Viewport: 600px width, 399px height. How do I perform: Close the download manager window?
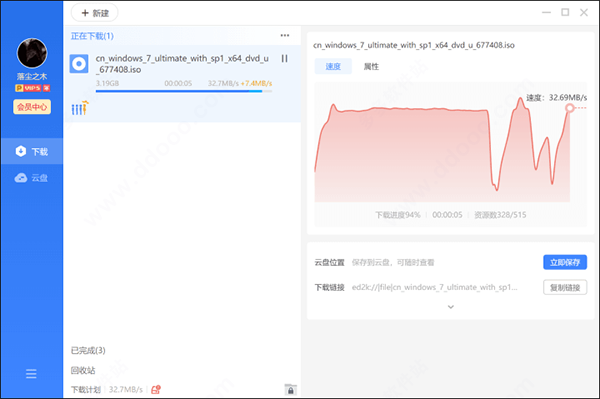point(584,13)
